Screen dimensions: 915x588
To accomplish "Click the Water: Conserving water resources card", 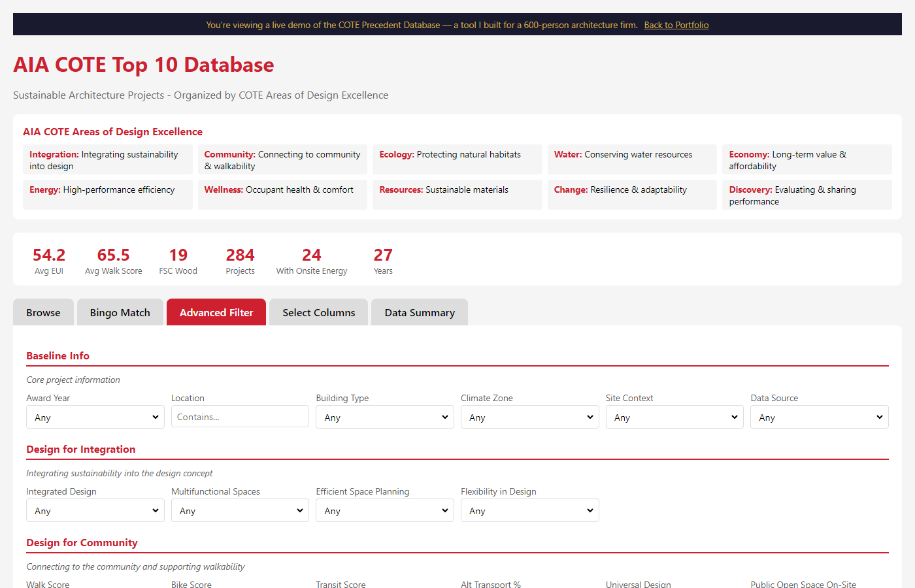I will pyautogui.click(x=632, y=159).
